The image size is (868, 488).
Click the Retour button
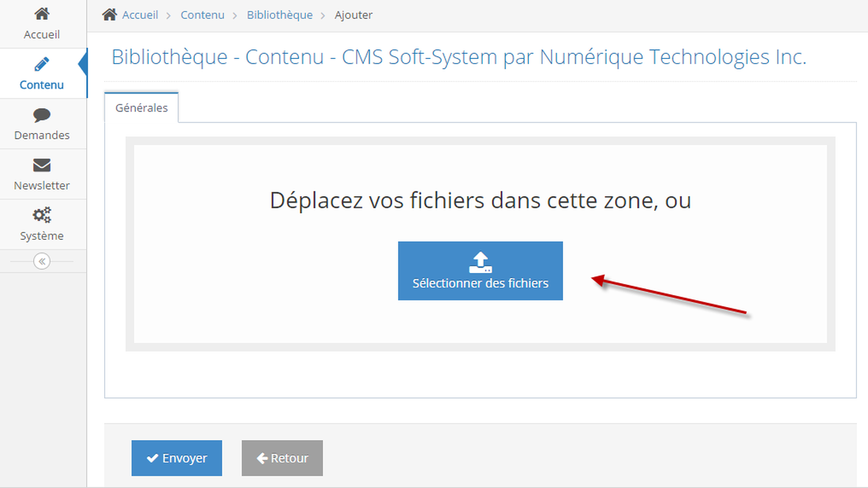282,458
